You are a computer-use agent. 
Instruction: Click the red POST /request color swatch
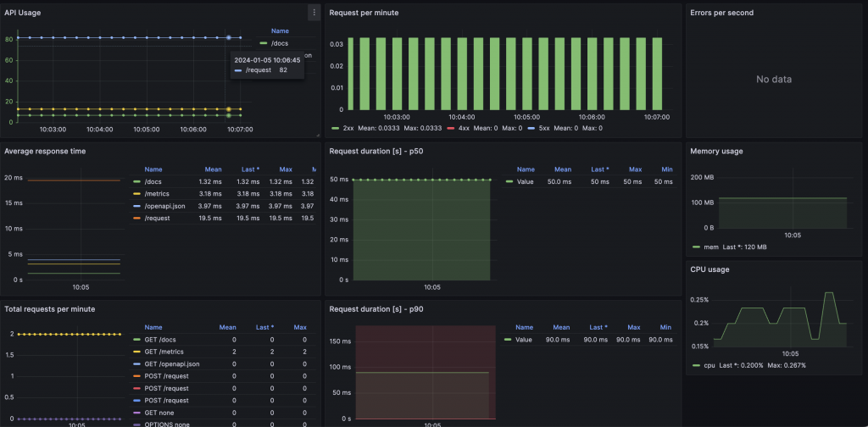(x=136, y=388)
